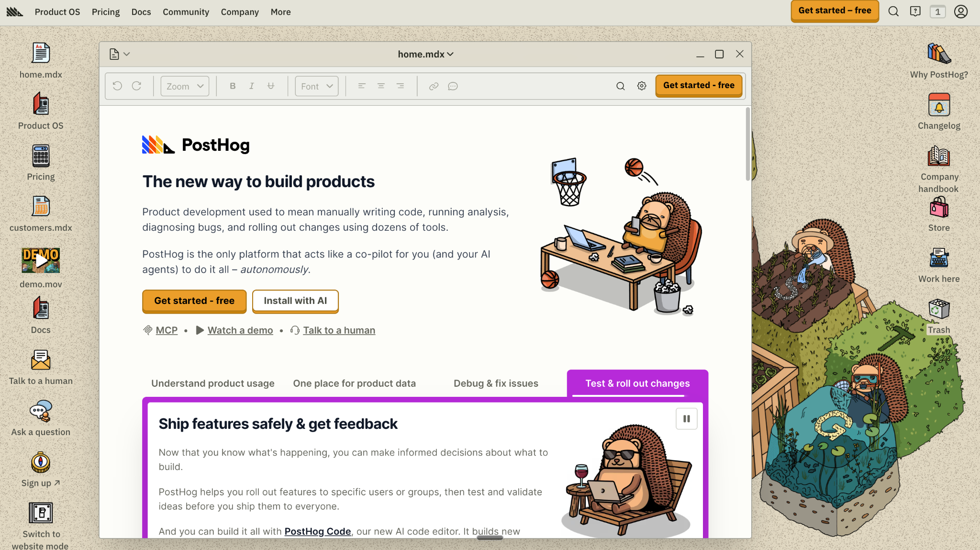Open editor settings gear icon
980x550 pixels.
click(642, 86)
